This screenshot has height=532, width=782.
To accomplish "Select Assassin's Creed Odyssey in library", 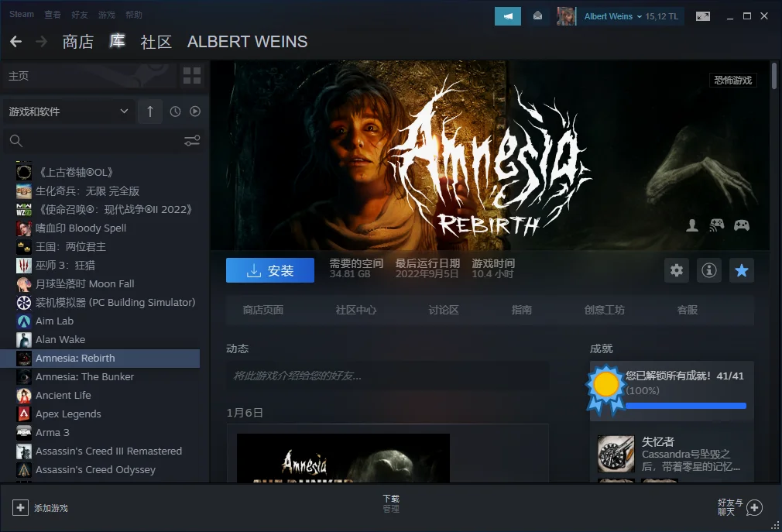I will 100,470.
